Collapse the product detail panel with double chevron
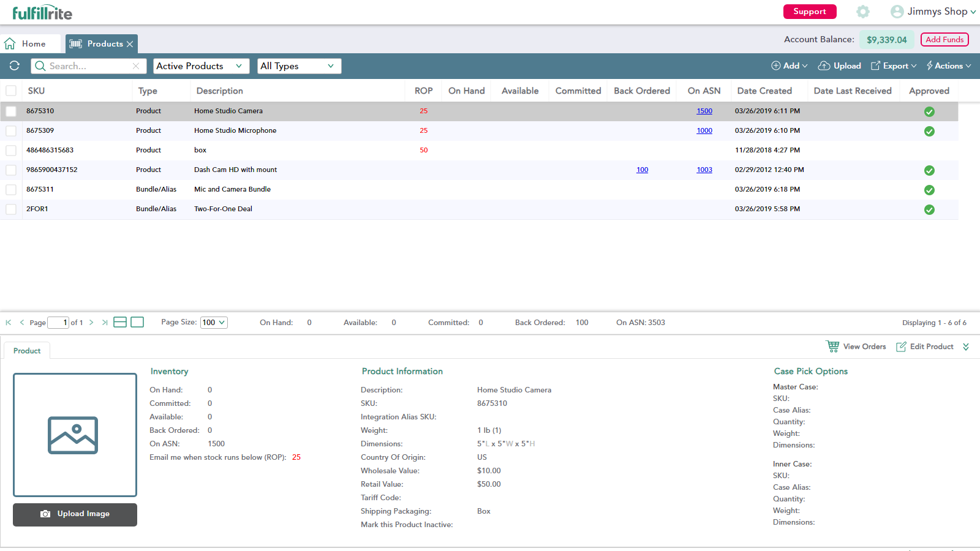This screenshot has width=980, height=551. [x=966, y=347]
